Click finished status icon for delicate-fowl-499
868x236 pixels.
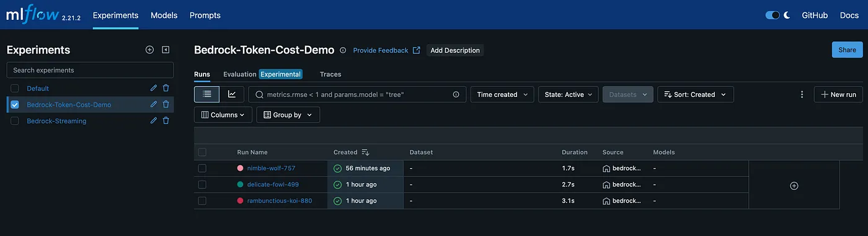pos(337,184)
